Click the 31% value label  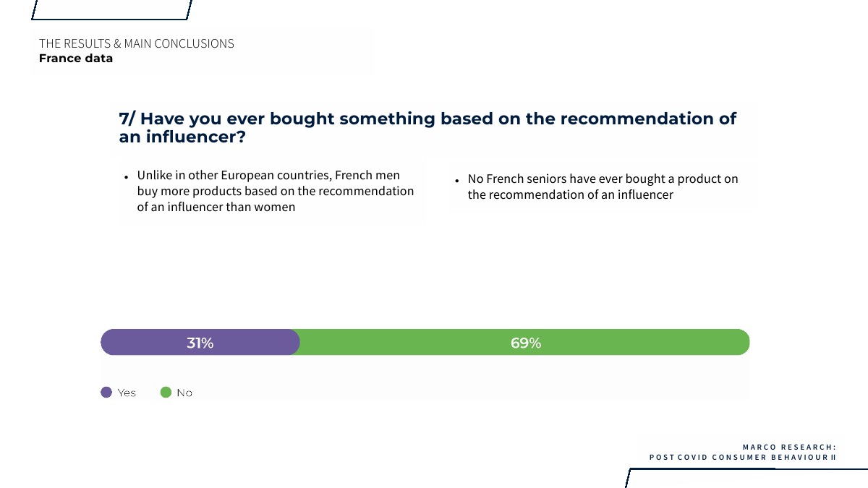pos(200,343)
